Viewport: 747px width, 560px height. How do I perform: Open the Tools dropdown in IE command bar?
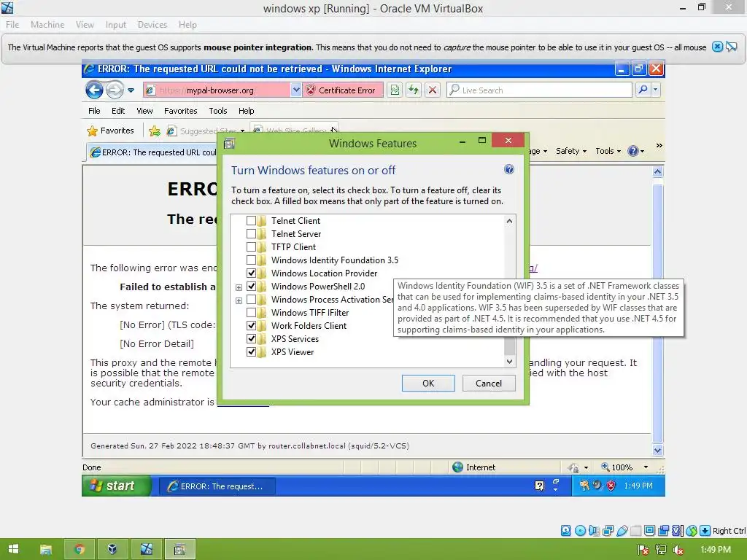click(x=608, y=151)
